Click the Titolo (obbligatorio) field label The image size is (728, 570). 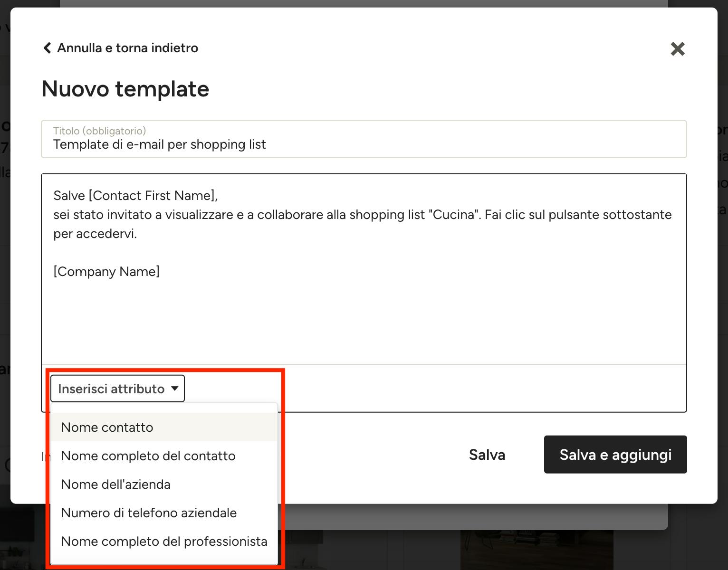(x=99, y=131)
